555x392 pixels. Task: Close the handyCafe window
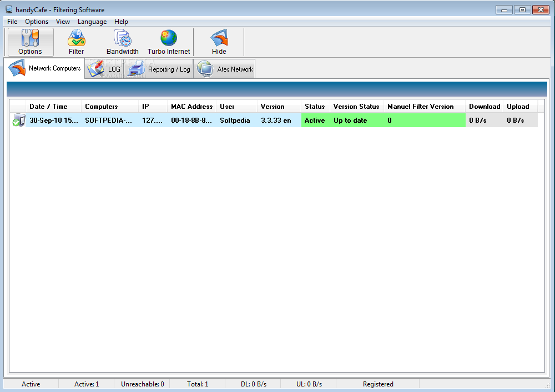[541, 10]
